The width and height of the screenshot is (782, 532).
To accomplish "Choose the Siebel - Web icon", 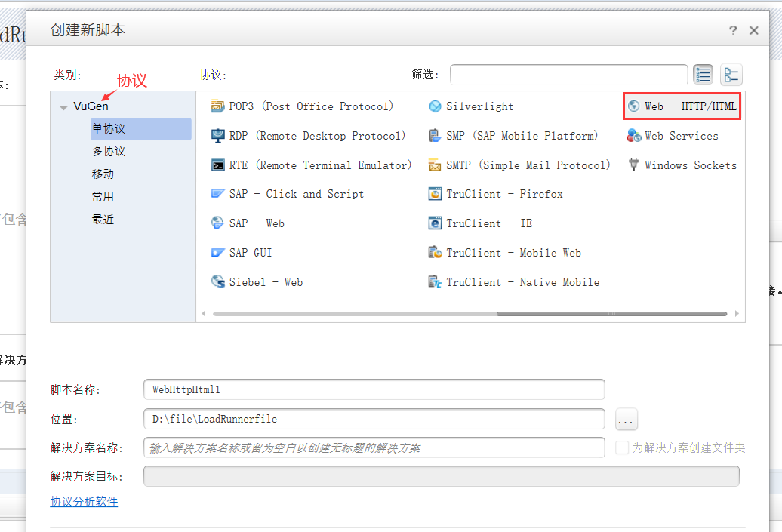I will 217,281.
